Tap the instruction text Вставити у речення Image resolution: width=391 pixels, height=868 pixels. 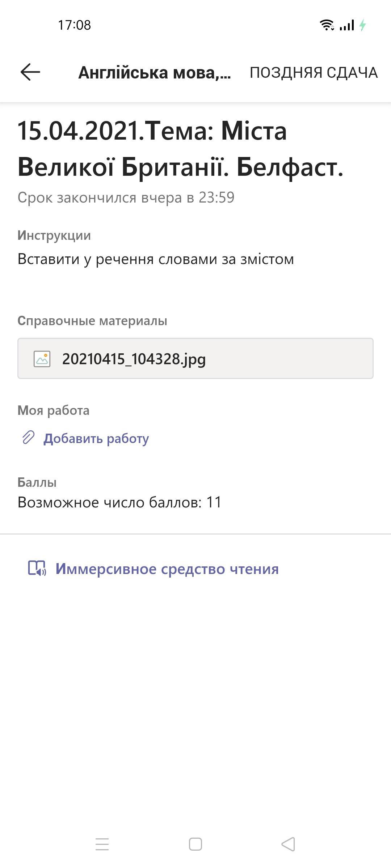click(156, 259)
